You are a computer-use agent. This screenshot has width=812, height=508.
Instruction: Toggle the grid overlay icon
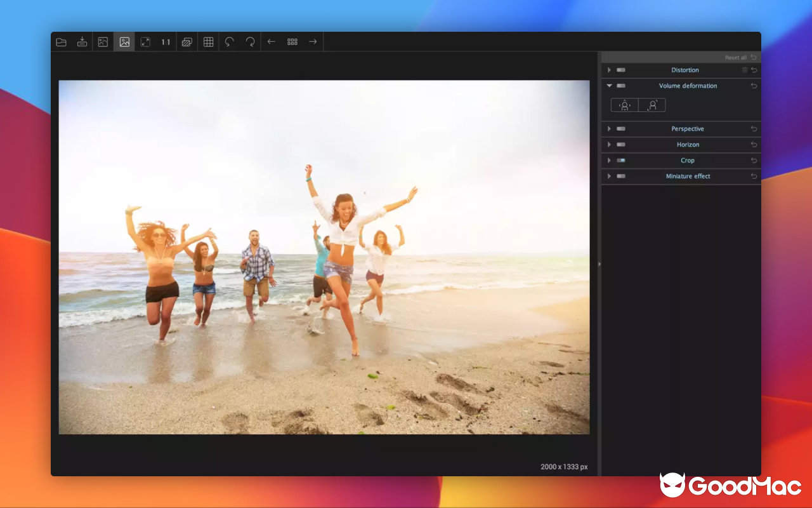click(x=207, y=41)
